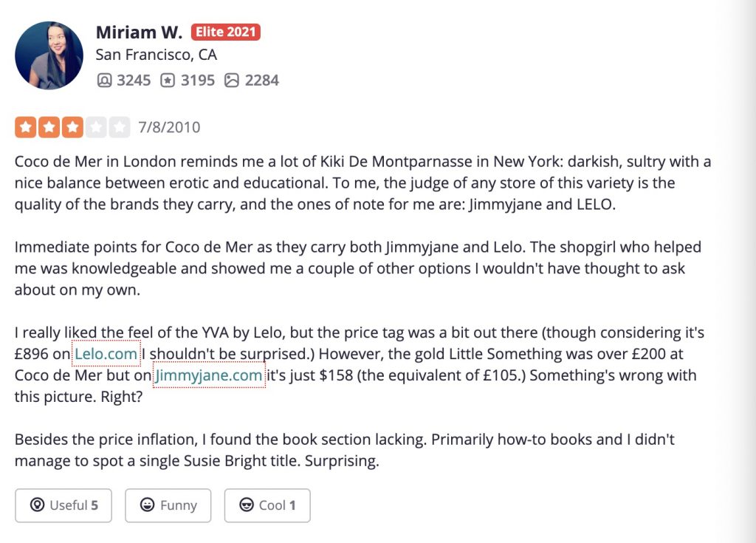
Task: Vote the review as Funny
Action: (x=168, y=505)
